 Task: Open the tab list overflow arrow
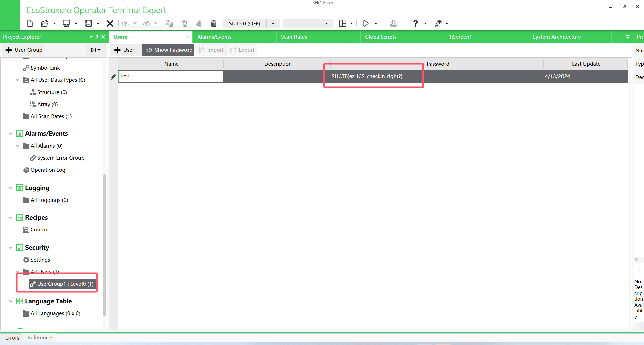point(628,37)
